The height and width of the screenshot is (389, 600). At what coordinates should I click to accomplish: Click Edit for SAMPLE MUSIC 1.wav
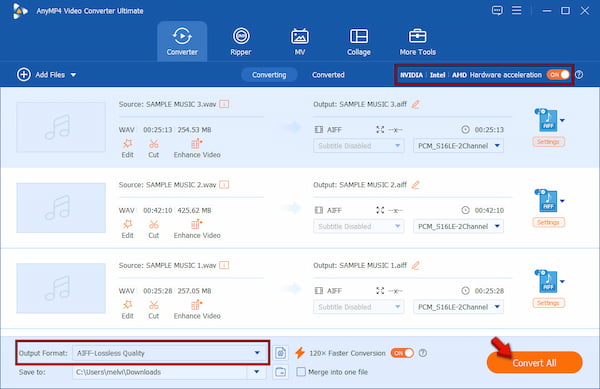(x=127, y=310)
